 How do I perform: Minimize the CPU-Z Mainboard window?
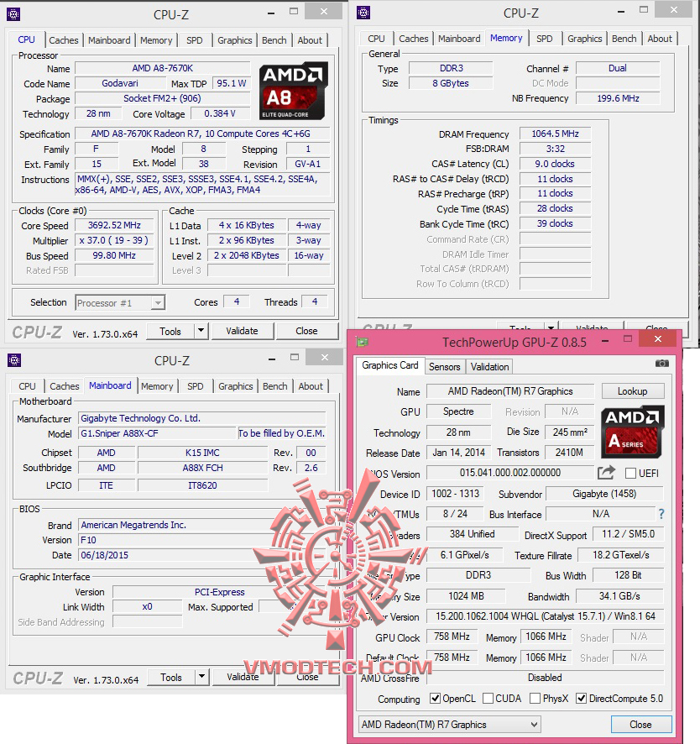(x=272, y=359)
